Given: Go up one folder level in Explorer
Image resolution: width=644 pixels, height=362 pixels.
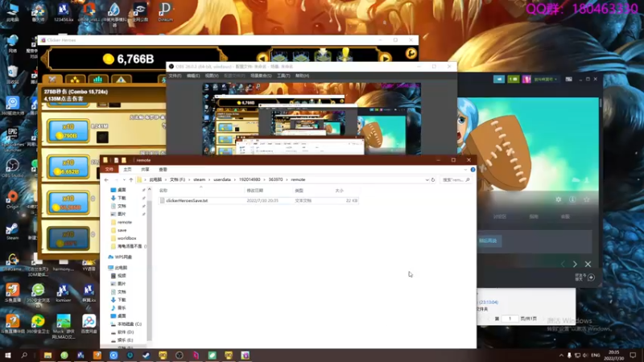Looking at the screenshot, I should (131, 179).
